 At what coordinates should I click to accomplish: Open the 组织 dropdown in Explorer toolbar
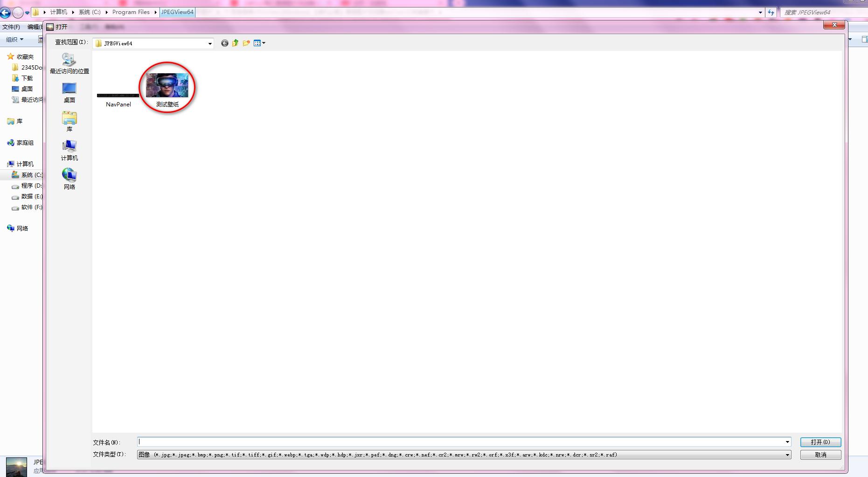(x=14, y=40)
